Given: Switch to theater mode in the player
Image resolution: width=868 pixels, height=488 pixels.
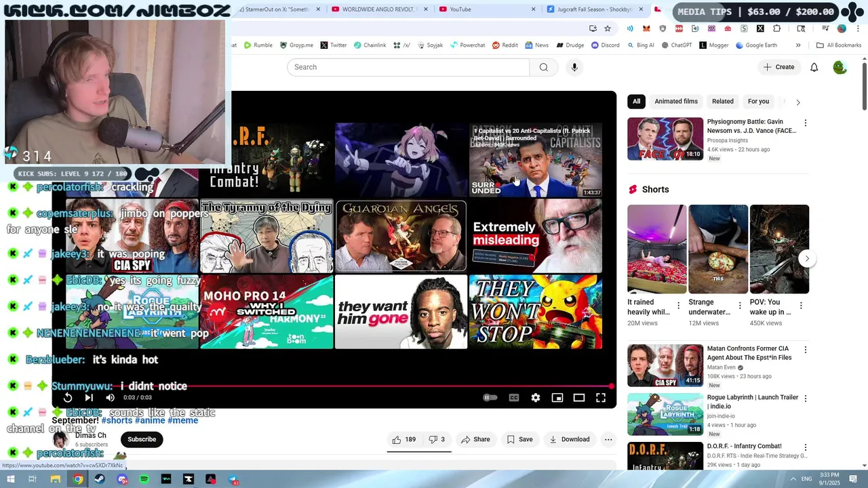Looking at the screenshot, I should pyautogui.click(x=579, y=398).
